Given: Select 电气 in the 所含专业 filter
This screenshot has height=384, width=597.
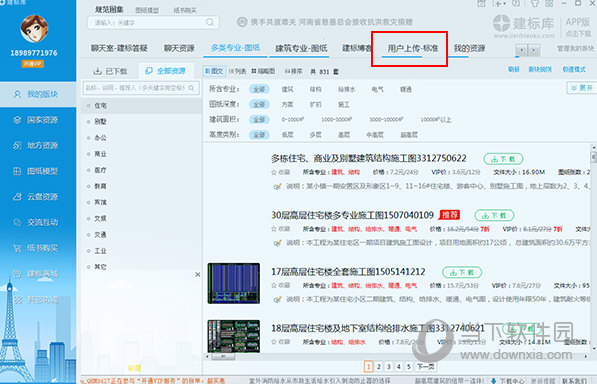Looking at the screenshot, I should pos(377,89).
